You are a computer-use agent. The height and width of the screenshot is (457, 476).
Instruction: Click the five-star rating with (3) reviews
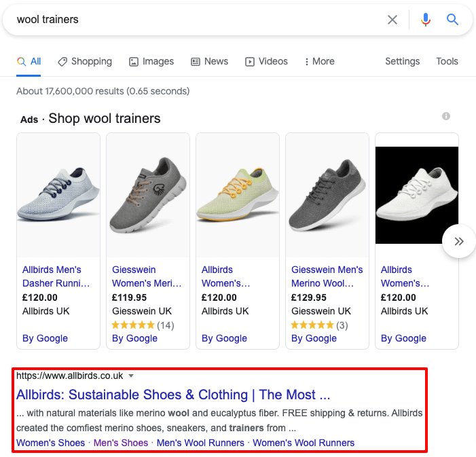[319, 325]
